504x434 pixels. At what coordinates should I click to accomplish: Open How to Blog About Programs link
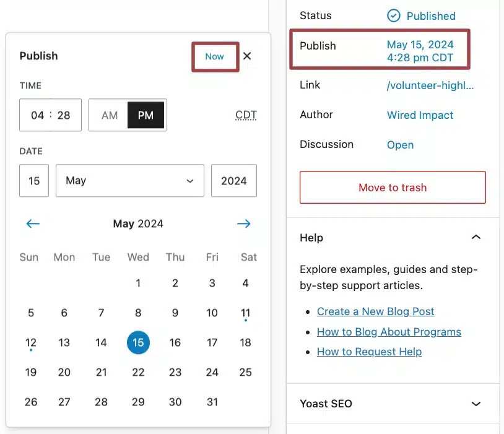point(389,332)
